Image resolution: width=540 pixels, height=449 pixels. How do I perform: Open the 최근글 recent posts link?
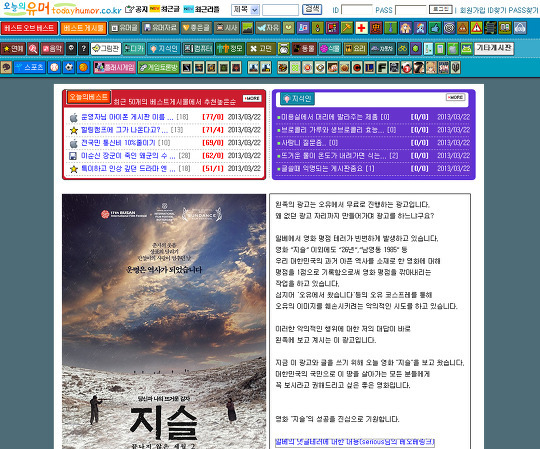pyautogui.click(x=165, y=9)
